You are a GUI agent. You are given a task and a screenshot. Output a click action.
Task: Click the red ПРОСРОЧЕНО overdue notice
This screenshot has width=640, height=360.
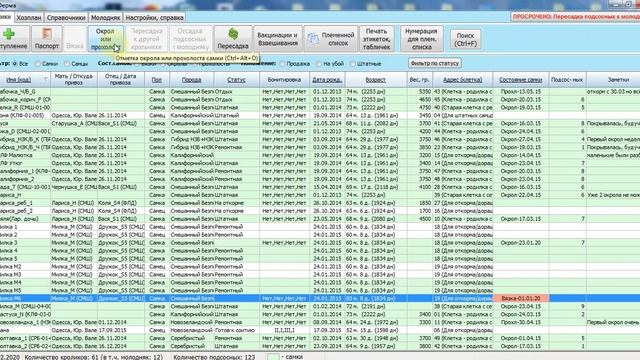click(576, 17)
